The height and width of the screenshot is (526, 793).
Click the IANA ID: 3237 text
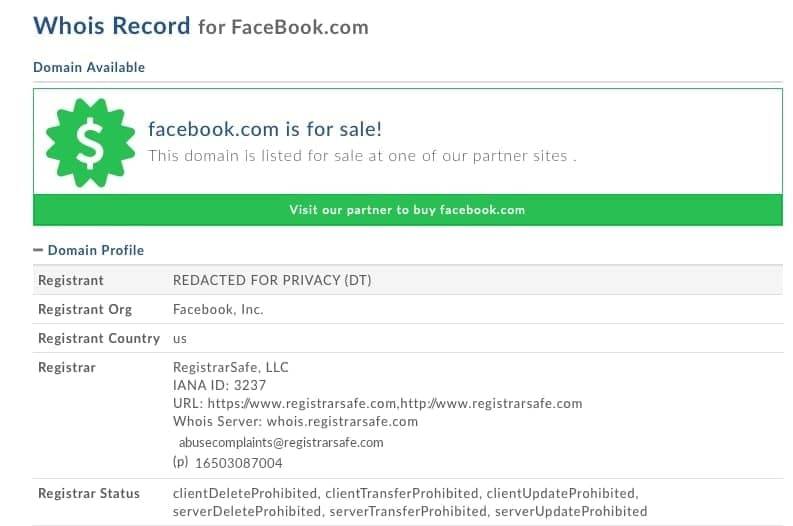point(220,385)
